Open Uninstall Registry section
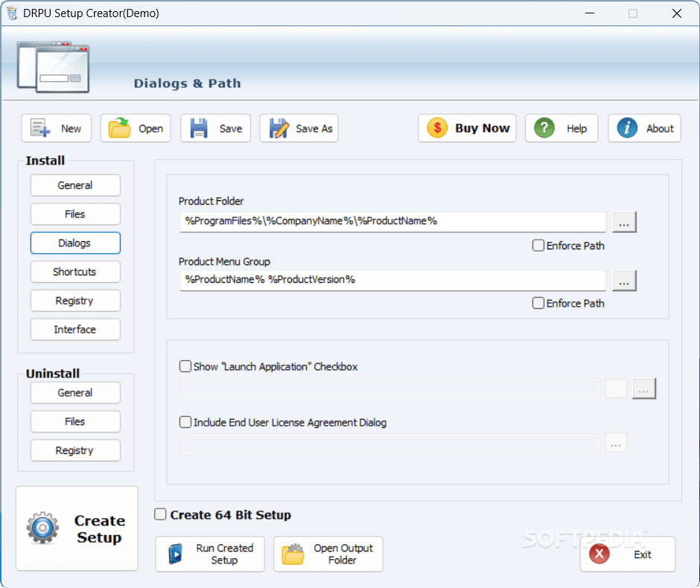700x588 pixels. click(x=75, y=450)
